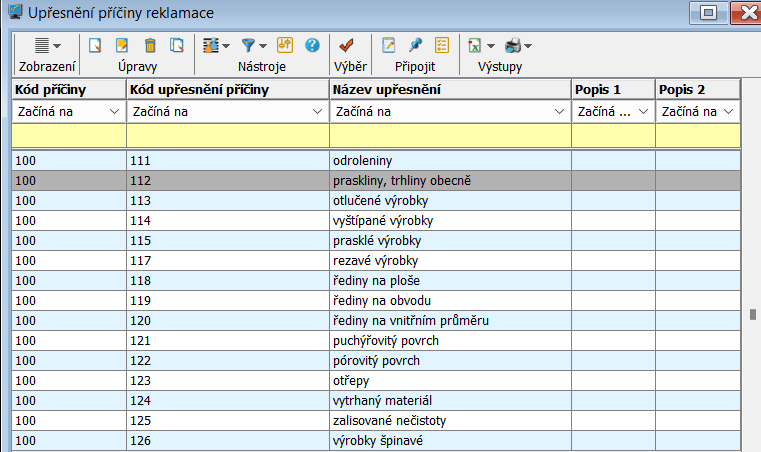Click the blue help question mark icon
The image size is (761, 452).
click(311, 45)
